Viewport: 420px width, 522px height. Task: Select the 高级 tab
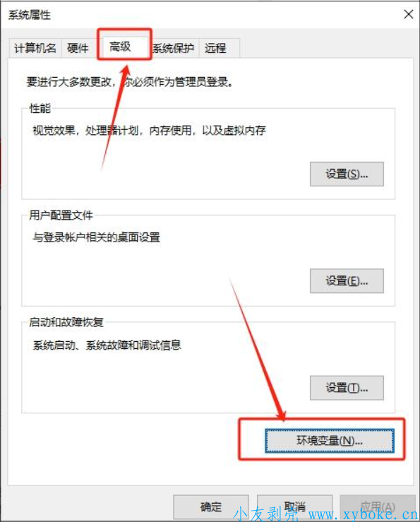[120, 47]
